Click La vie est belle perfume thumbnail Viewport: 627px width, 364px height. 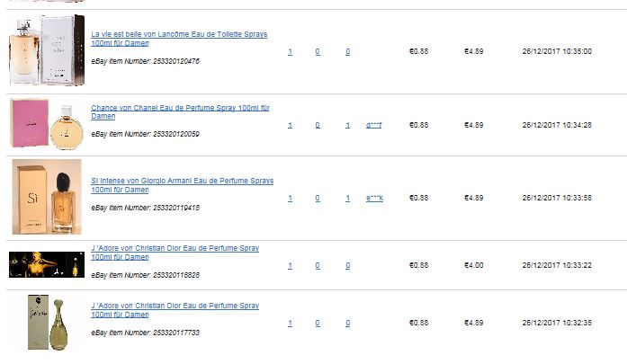(x=47, y=50)
